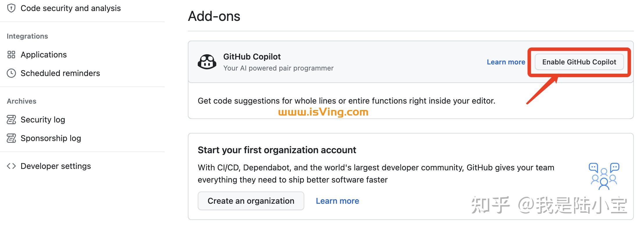Select the grid icon beside Applications

[x=11, y=55]
